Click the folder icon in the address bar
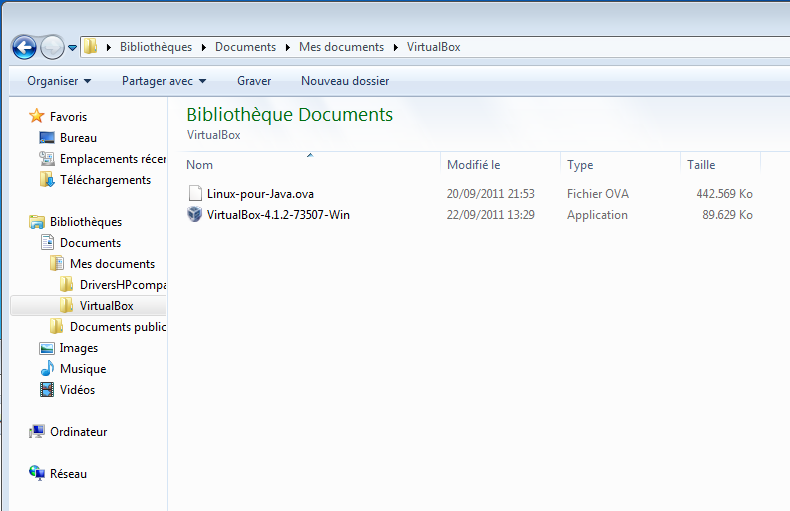Image resolution: width=790 pixels, height=511 pixels. [90, 46]
